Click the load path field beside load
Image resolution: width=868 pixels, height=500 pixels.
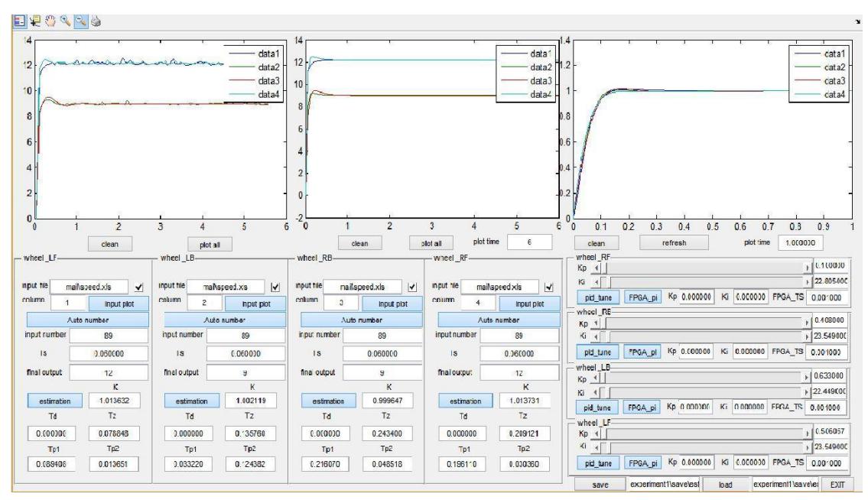[x=785, y=485]
